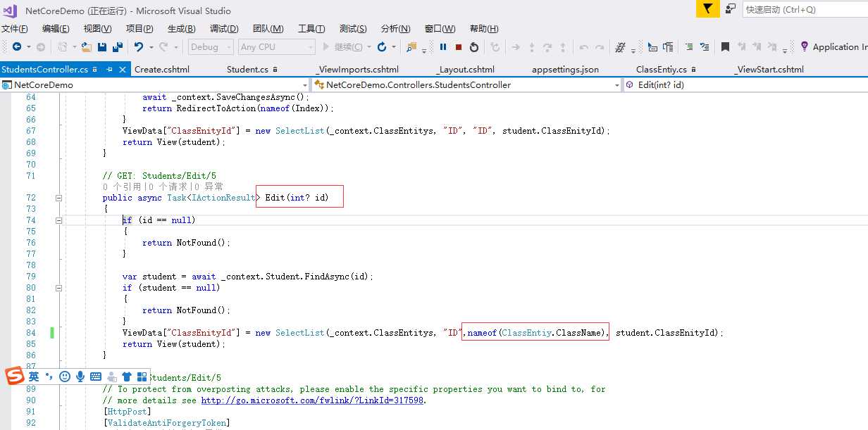Open the 调试(D) menu

pyautogui.click(x=224, y=29)
